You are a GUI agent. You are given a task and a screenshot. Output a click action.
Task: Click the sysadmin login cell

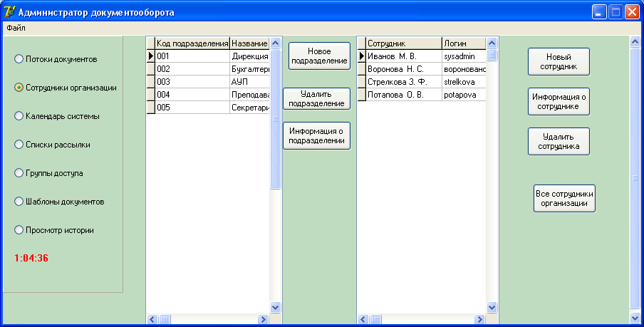[464, 56]
